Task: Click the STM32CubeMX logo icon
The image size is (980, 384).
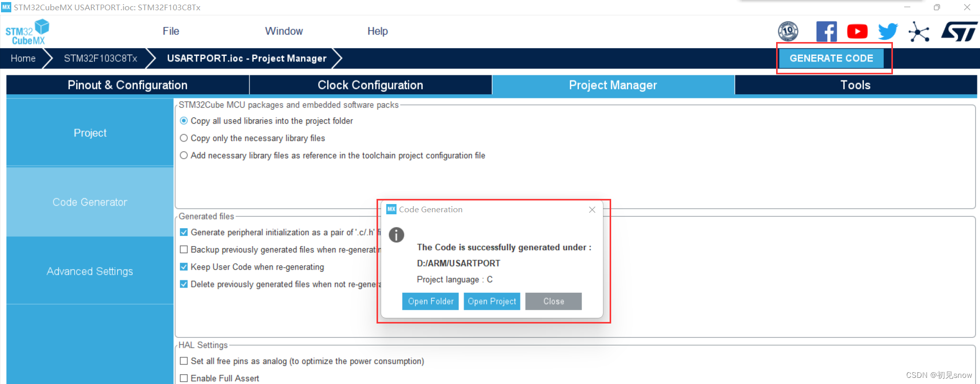Action: coord(27,32)
